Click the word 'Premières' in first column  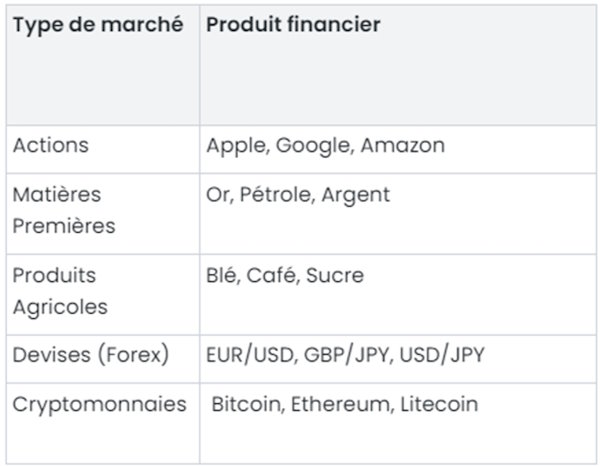tap(64, 226)
